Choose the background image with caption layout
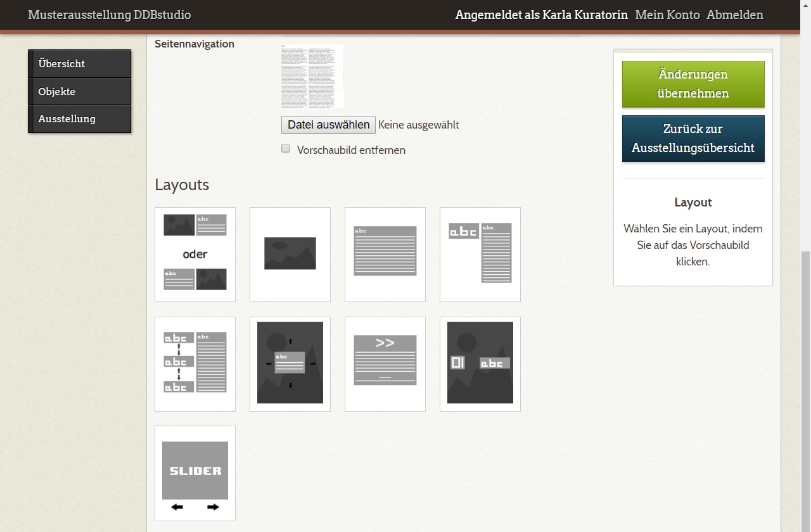 [x=480, y=364]
